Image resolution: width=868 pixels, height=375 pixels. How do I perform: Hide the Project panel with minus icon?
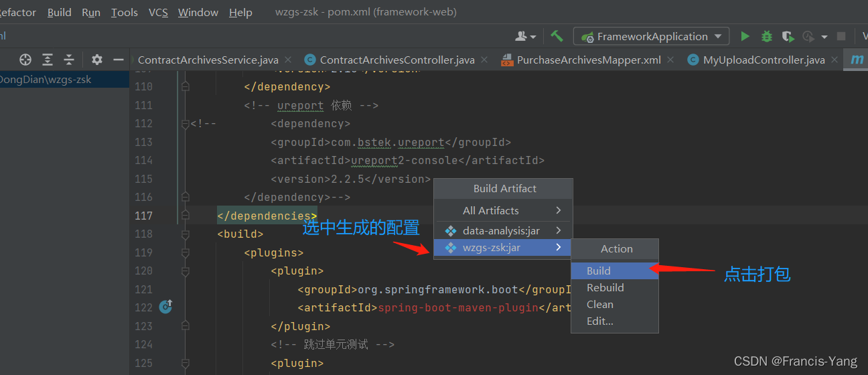click(x=119, y=60)
